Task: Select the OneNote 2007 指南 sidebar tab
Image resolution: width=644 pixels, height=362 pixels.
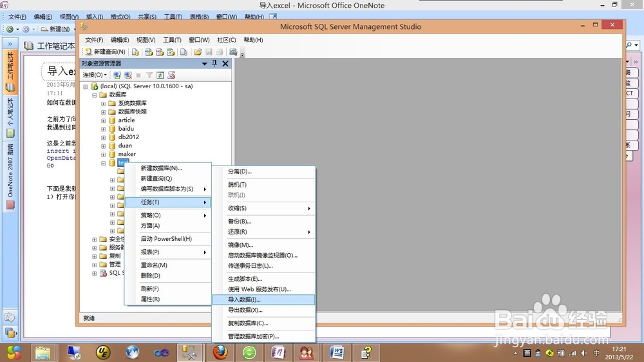Action: (x=10, y=176)
